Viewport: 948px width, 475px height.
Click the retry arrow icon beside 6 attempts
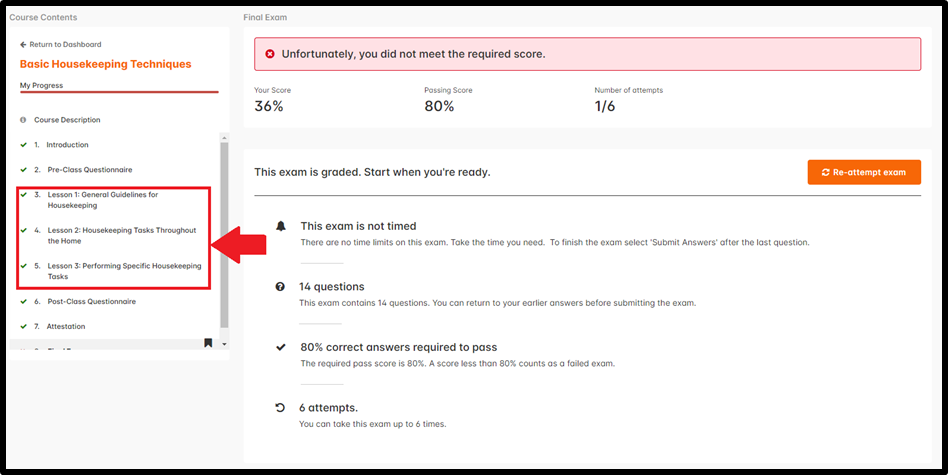pos(280,408)
